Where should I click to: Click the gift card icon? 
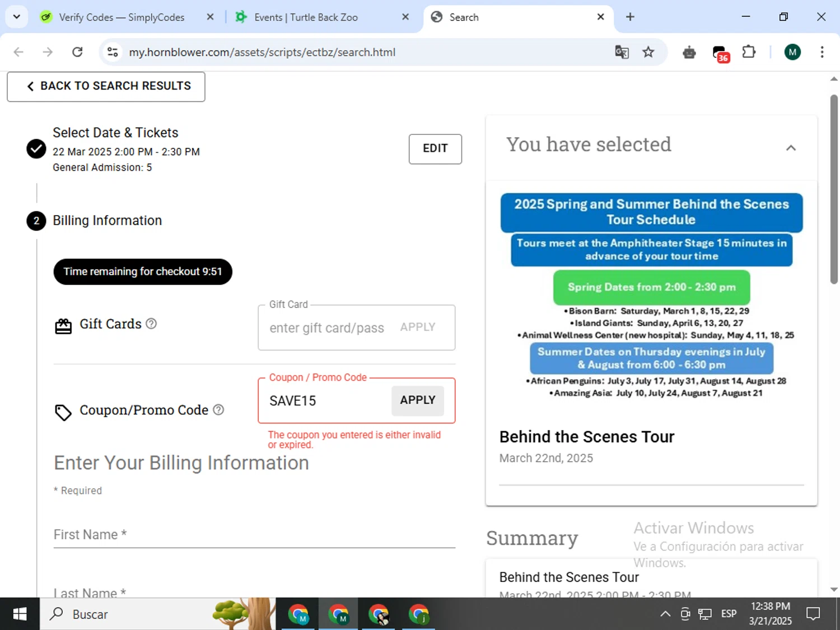coord(63,326)
